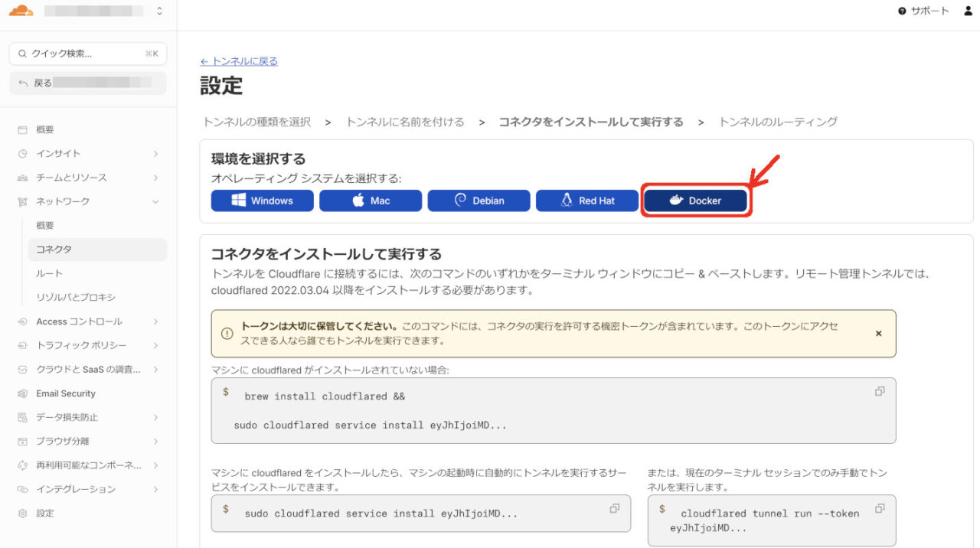Click the 設定 page heading

(221, 86)
